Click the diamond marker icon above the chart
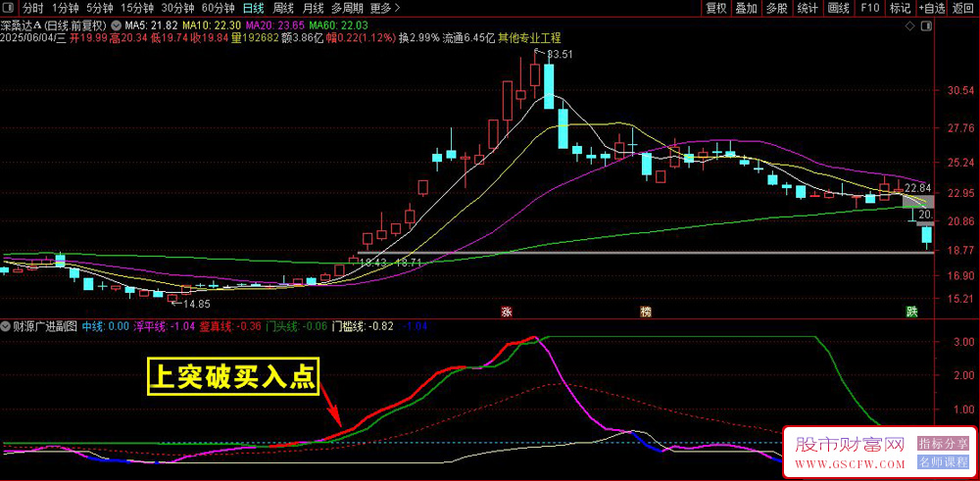Viewport: 980px width, 481px height. [x=910, y=26]
